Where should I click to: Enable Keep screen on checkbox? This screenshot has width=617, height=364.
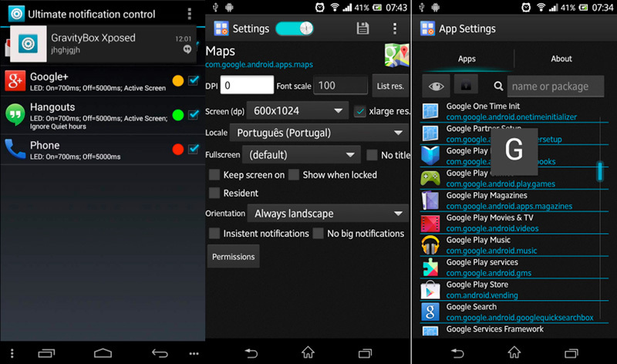(x=214, y=175)
